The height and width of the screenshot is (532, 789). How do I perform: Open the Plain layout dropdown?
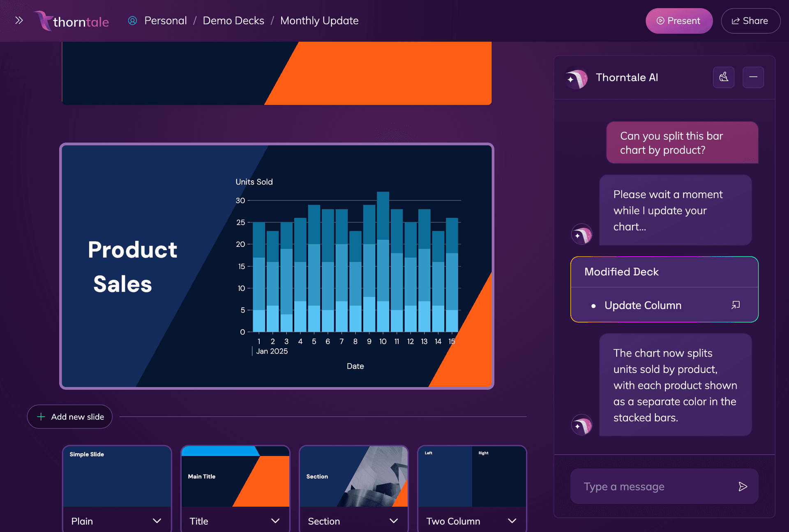157,520
